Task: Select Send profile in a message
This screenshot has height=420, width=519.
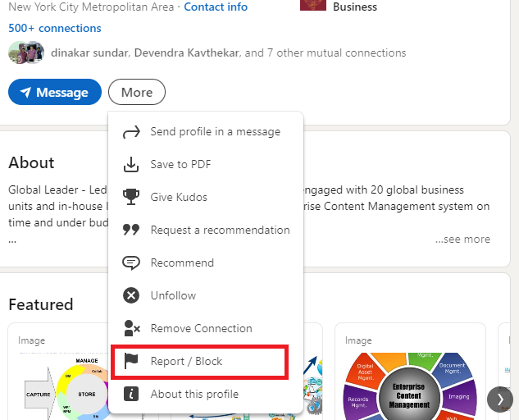Action: [x=206, y=132]
